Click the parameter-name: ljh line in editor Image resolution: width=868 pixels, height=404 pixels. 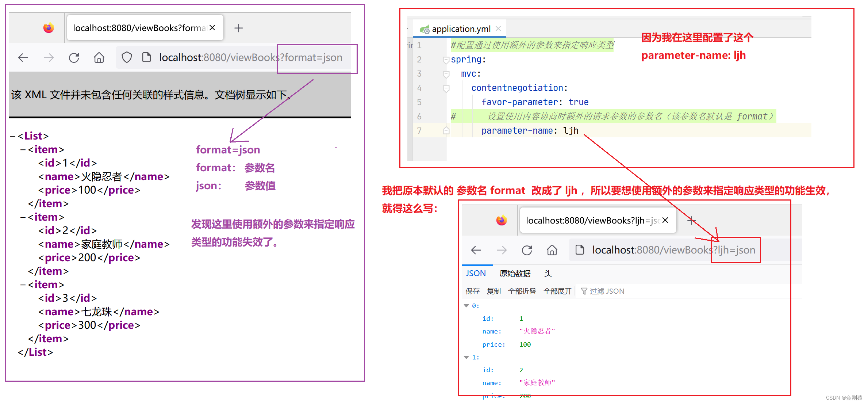click(x=530, y=131)
